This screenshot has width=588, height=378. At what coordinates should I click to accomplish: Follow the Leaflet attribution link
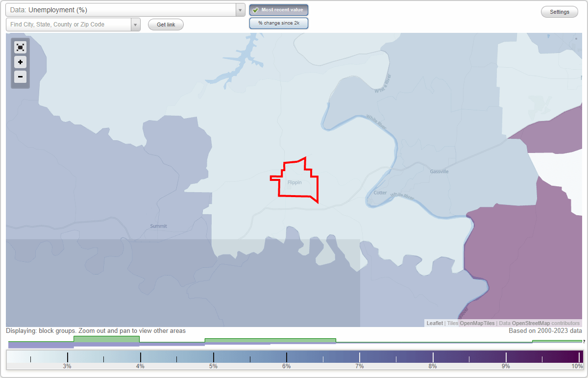click(435, 323)
